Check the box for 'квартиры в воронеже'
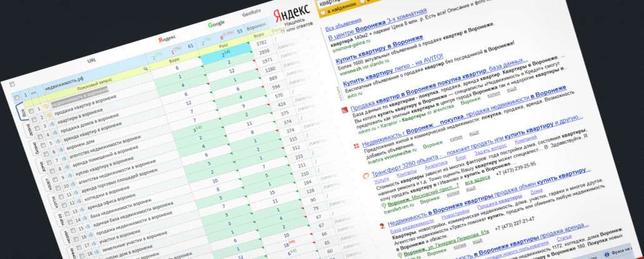This screenshot has height=259, width=644. tap(36, 128)
